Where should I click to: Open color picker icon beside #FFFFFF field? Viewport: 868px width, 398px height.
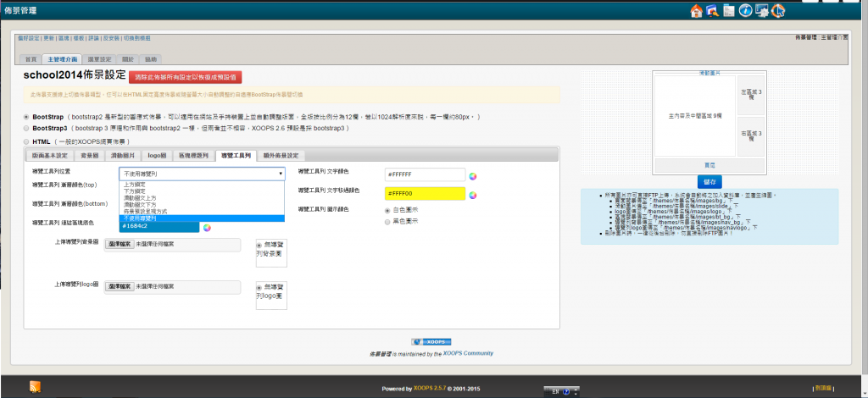click(x=473, y=175)
